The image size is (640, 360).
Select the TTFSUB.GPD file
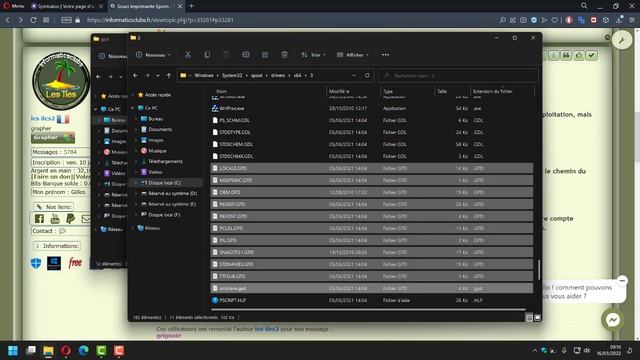pos(371,276)
